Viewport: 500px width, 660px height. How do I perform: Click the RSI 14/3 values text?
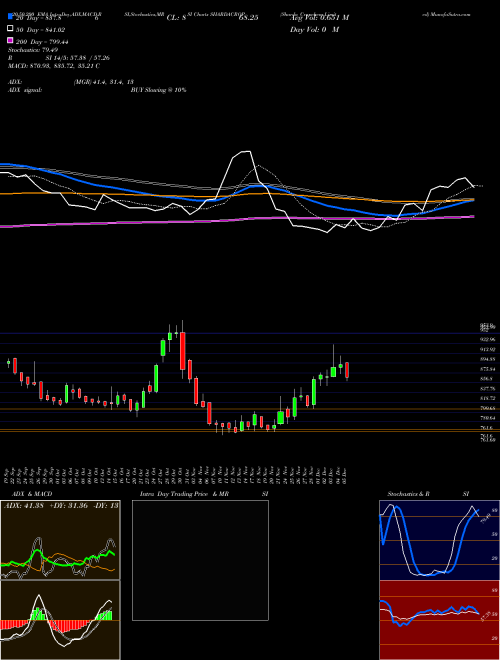click(78, 58)
